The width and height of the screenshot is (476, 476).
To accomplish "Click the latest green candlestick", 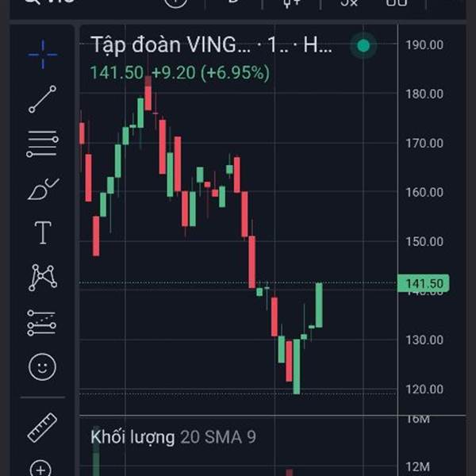I will [x=319, y=305].
